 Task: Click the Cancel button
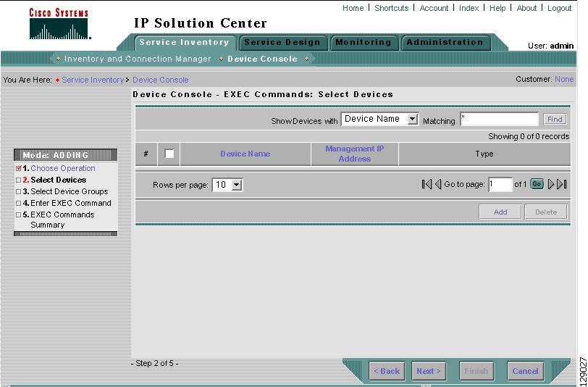(525, 371)
